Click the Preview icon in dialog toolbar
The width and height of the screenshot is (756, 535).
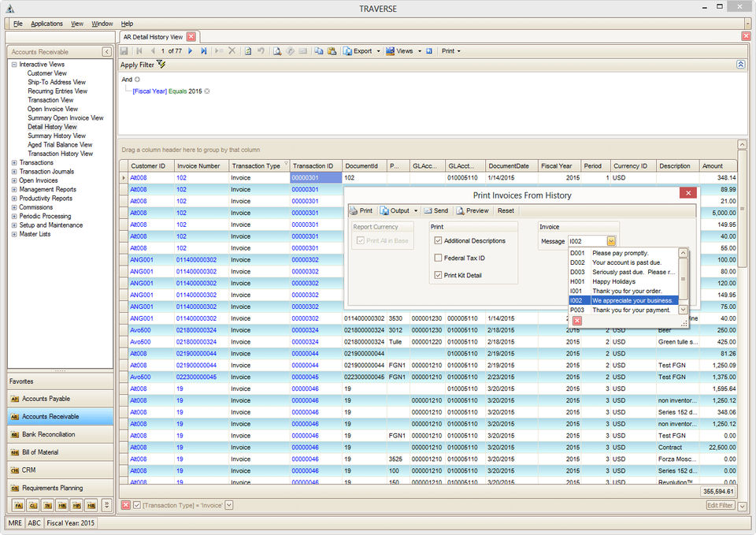click(x=461, y=210)
